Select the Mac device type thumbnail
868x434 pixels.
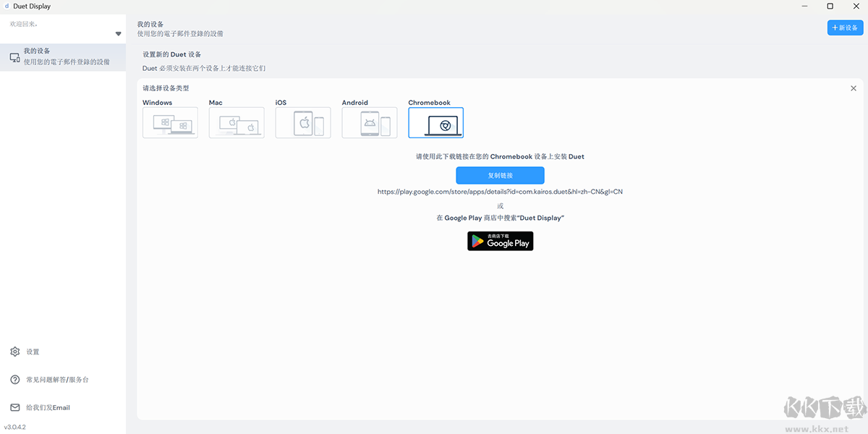tap(237, 122)
